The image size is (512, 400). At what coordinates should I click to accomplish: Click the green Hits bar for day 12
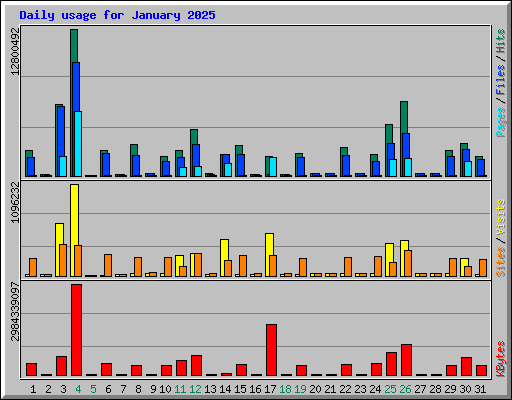tap(194, 137)
